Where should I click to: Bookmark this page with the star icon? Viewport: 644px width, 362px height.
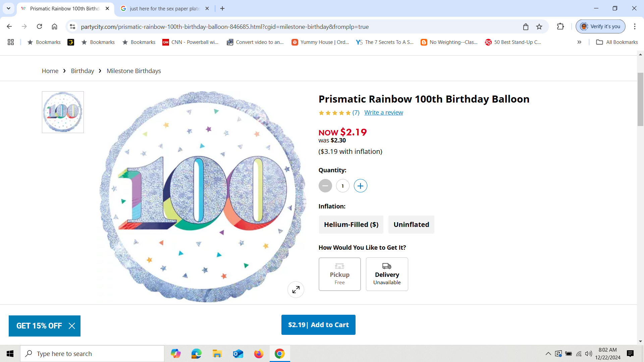(x=539, y=27)
